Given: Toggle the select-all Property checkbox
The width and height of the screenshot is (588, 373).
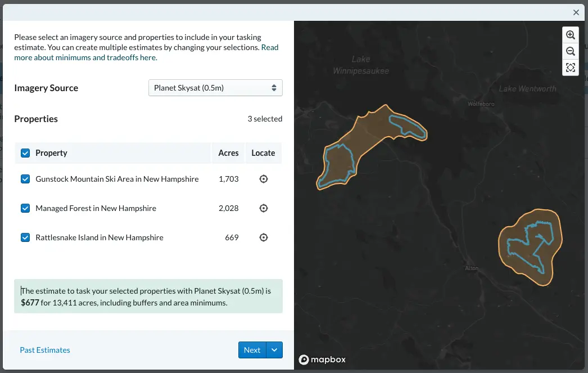Looking at the screenshot, I should pos(25,153).
